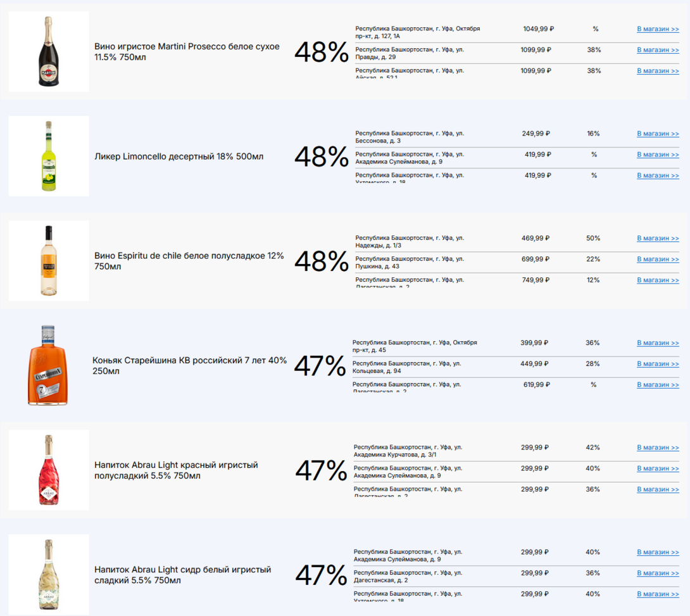Image resolution: width=690 pixels, height=616 pixels.
Task: Click the Martini Prosecco bottle image
Action: 48,51
